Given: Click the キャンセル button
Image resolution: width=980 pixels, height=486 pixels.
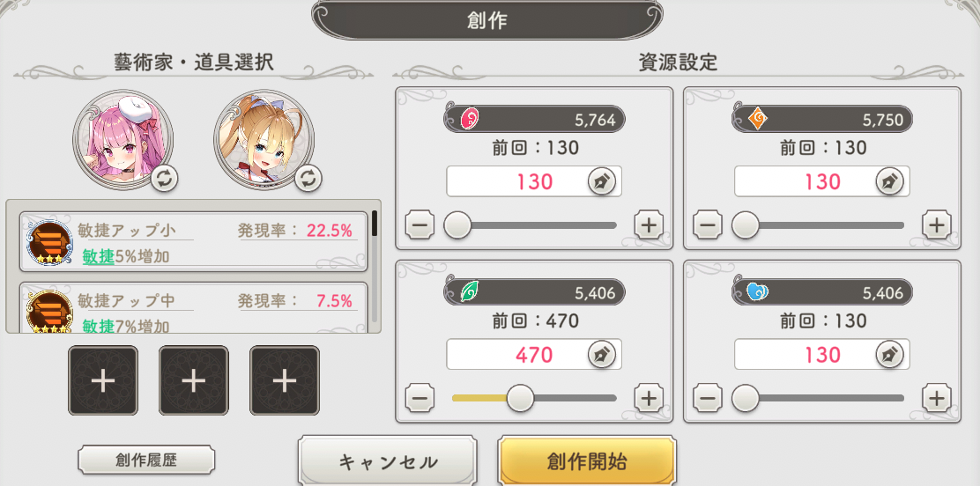Looking at the screenshot, I should [x=388, y=462].
